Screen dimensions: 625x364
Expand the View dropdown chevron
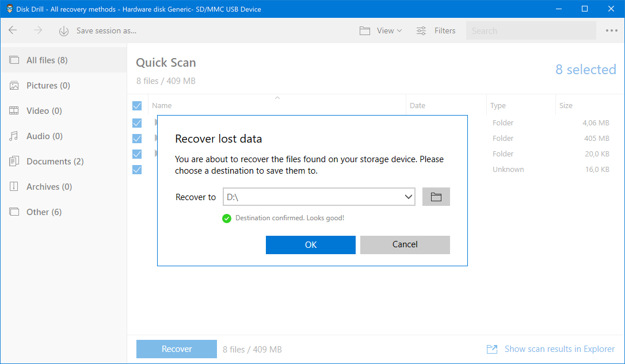399,30
